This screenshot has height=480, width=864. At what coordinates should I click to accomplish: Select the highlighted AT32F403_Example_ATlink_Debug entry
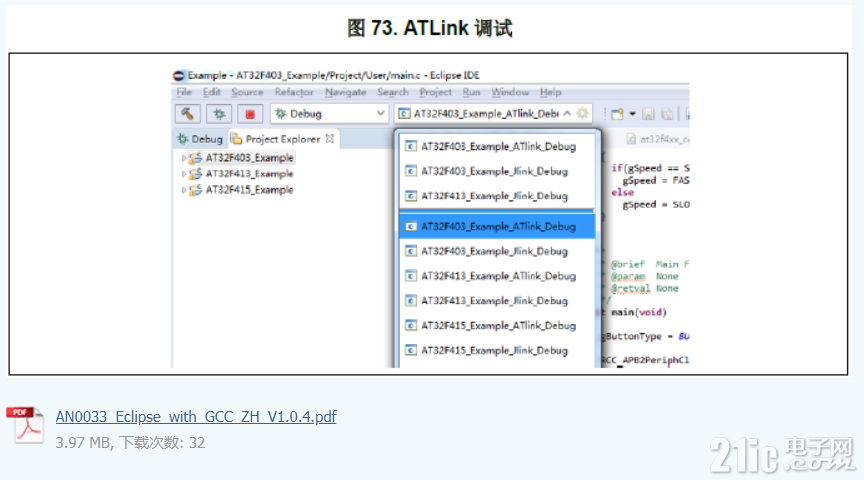[497, 226]
